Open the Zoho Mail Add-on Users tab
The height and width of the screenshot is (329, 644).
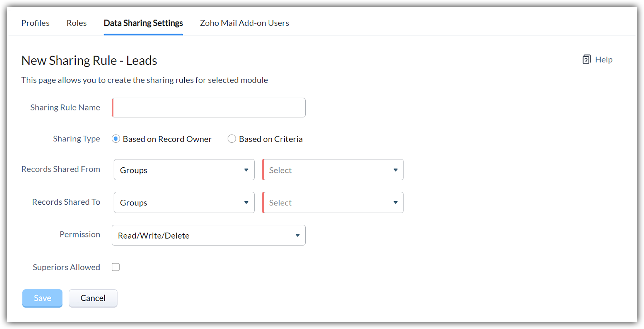[x=244, y=23]
